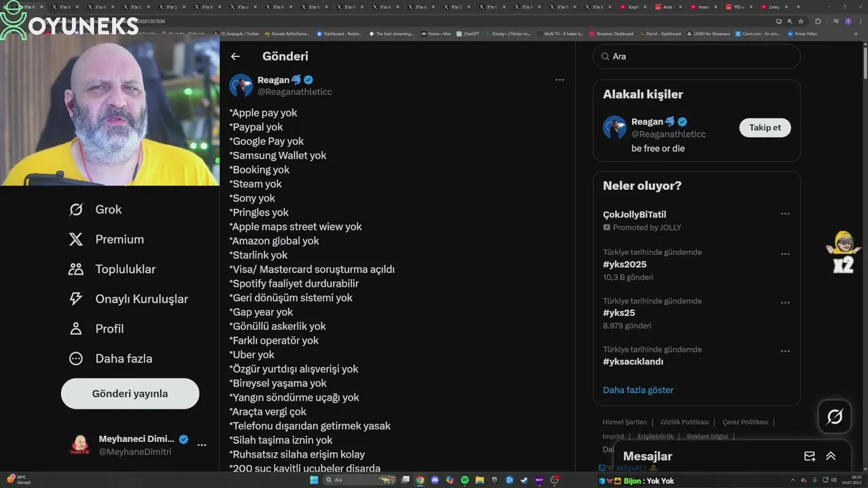Open Spotify from the taskbar
This screenshot has height=488, width=868.
click(x=465, y=480)
